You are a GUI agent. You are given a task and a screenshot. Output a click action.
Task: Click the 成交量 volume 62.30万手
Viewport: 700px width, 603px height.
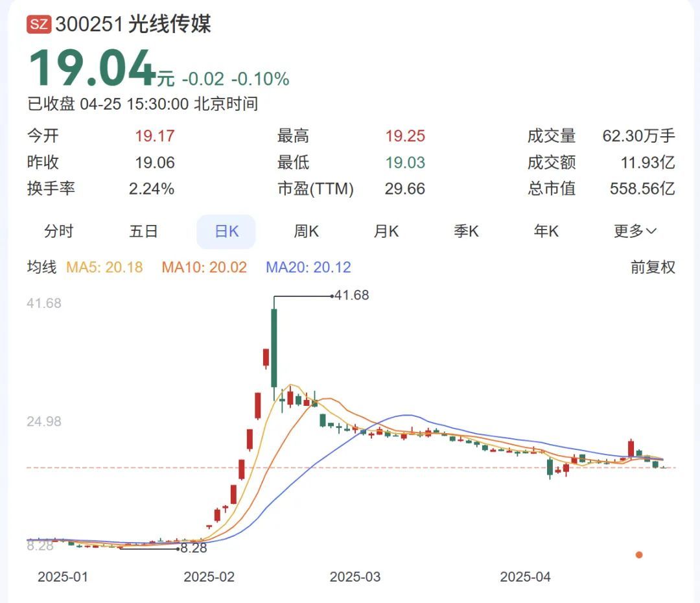(638, 136)
